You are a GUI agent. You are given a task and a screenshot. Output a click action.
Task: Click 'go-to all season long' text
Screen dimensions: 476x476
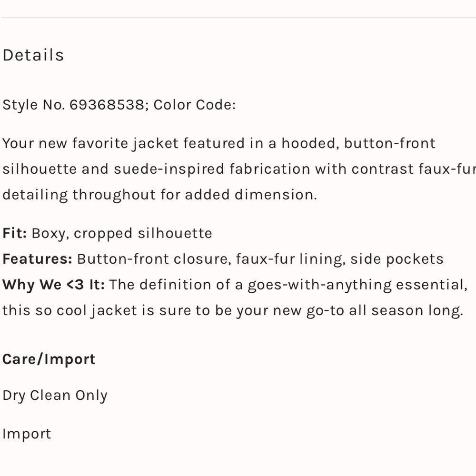click(x=385, y=311)
